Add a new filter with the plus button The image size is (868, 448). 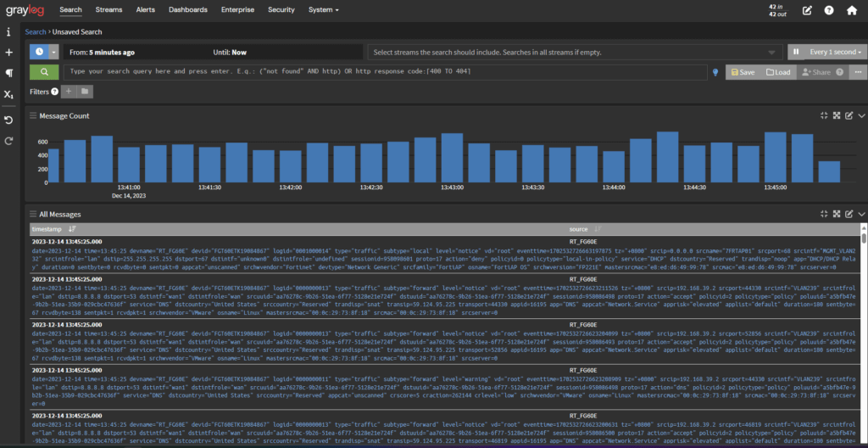pyautogui.click(x=70, y=91)
